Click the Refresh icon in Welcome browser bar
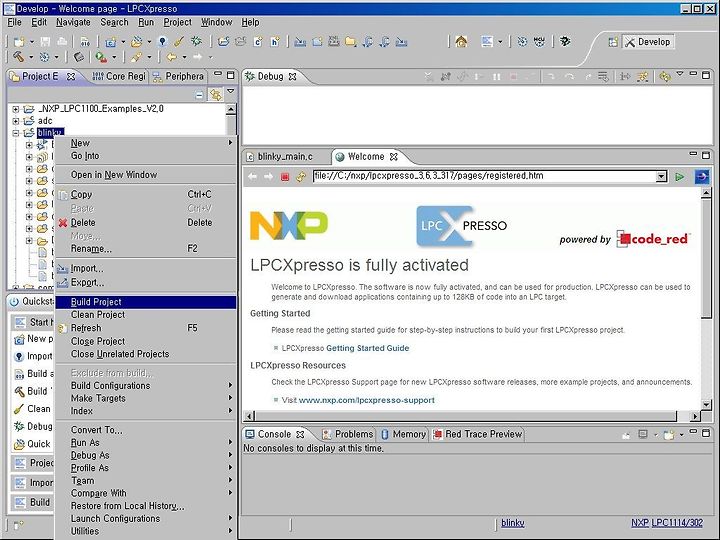The height and width of the screenshot is (540, 720). [x=301, y=177]
